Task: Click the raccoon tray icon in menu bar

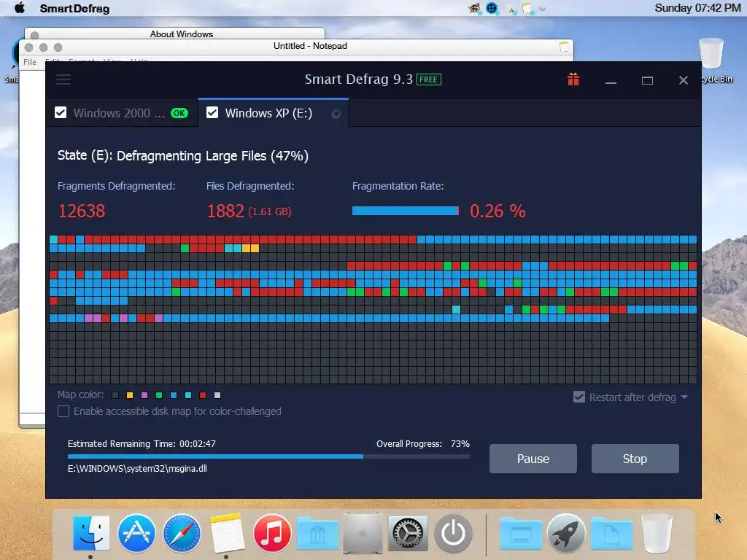Action: point(474,8)
